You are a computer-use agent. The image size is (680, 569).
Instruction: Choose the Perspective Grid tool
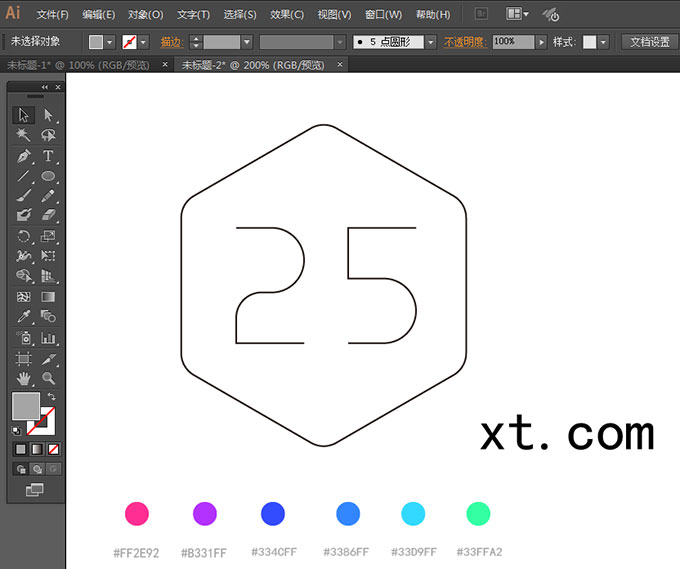click(x=48, y=276)
